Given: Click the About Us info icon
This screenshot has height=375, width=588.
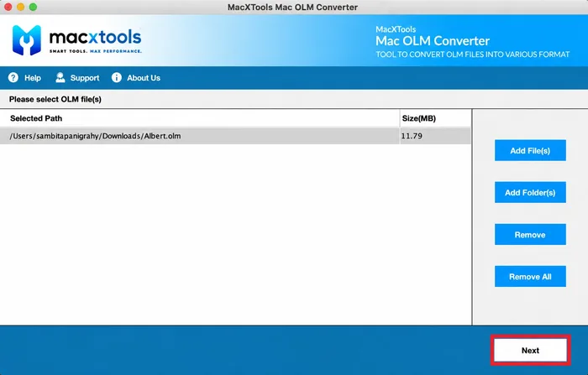Looking at the screenshot, I should pos(117,77).
